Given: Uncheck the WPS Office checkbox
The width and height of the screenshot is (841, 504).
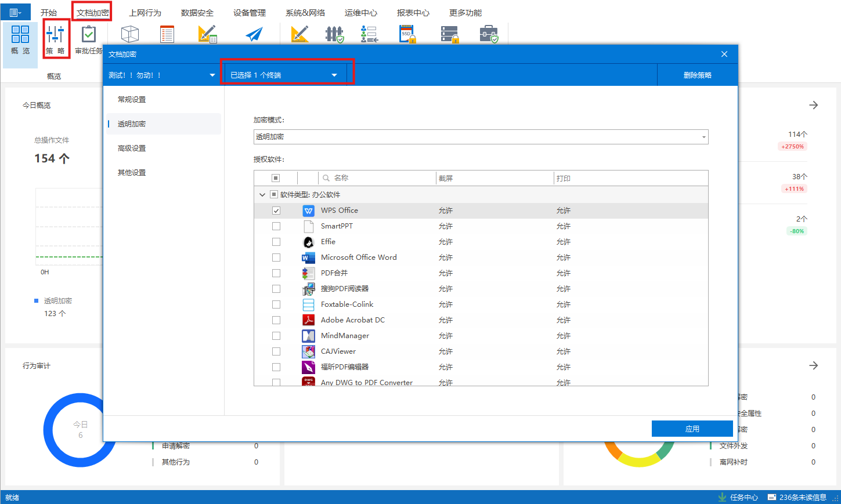Looking at the screenshot, I should (x=276, y=211).
